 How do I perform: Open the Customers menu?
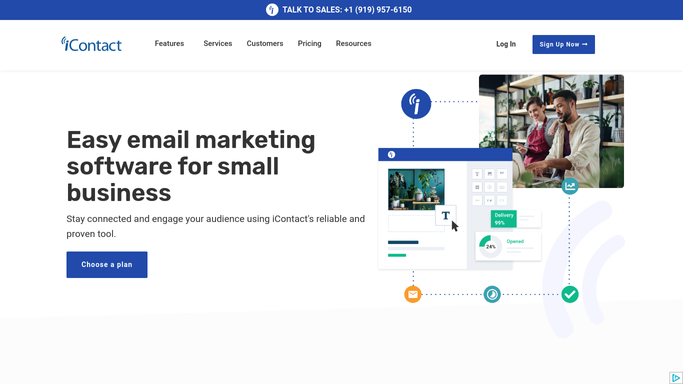click(265, 44)
